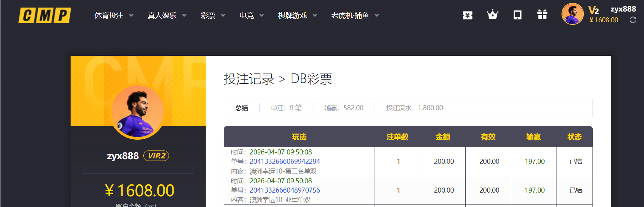Open the 老虎机·捕鱼 menu

click(x=350, y=15)
